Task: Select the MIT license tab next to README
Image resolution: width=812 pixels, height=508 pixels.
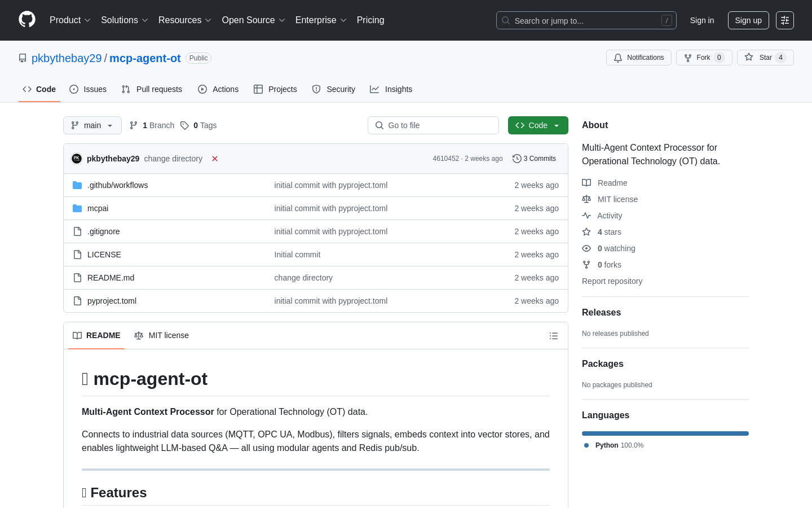Action: pos(161,335)
